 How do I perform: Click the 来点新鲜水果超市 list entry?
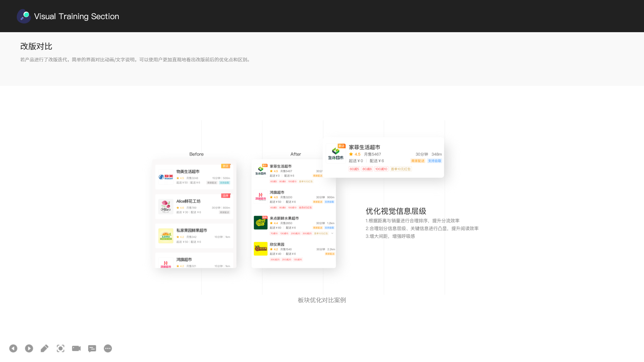(294, 226)
